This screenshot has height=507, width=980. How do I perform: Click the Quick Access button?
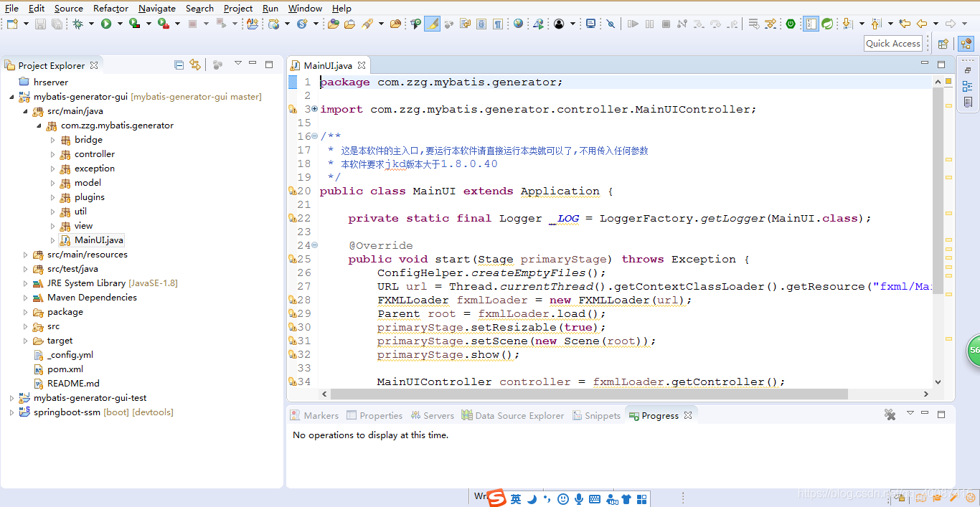pos(892,43)
